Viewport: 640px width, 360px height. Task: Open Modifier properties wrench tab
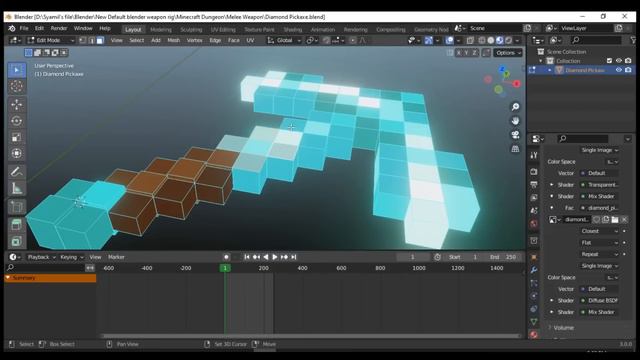click(534, 270)
